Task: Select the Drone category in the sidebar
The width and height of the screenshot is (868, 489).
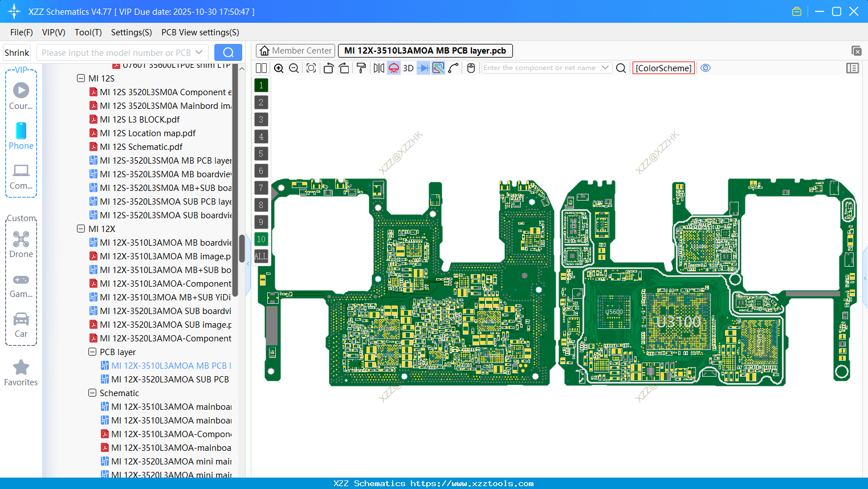Action: tap(21, 242)
